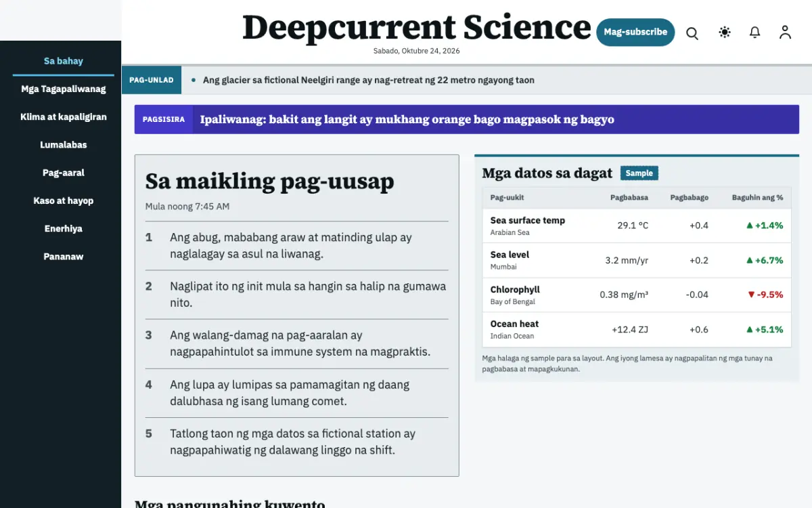Click the Sa maikling pag-uusap heading
812x508 pixels.
270,182
